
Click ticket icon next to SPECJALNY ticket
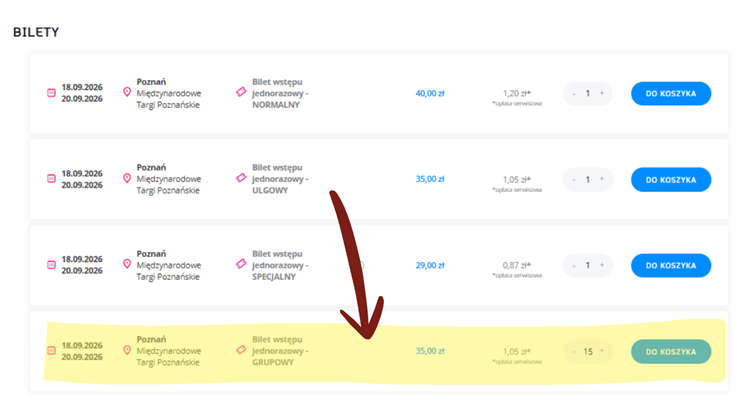click(x=241, y=264)
